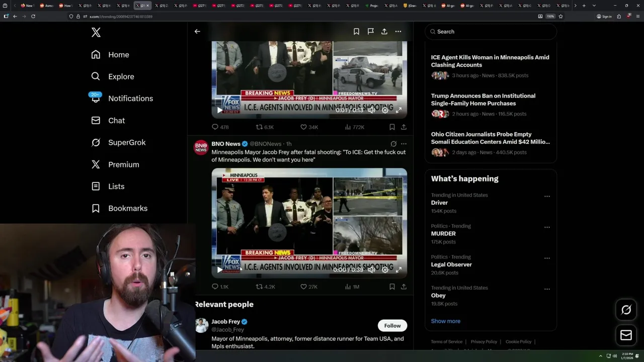This screenshot has height=362, width=644.
Task: Reply to post with 478 replies
Action: pyautogui.click(x=220, y=127)
